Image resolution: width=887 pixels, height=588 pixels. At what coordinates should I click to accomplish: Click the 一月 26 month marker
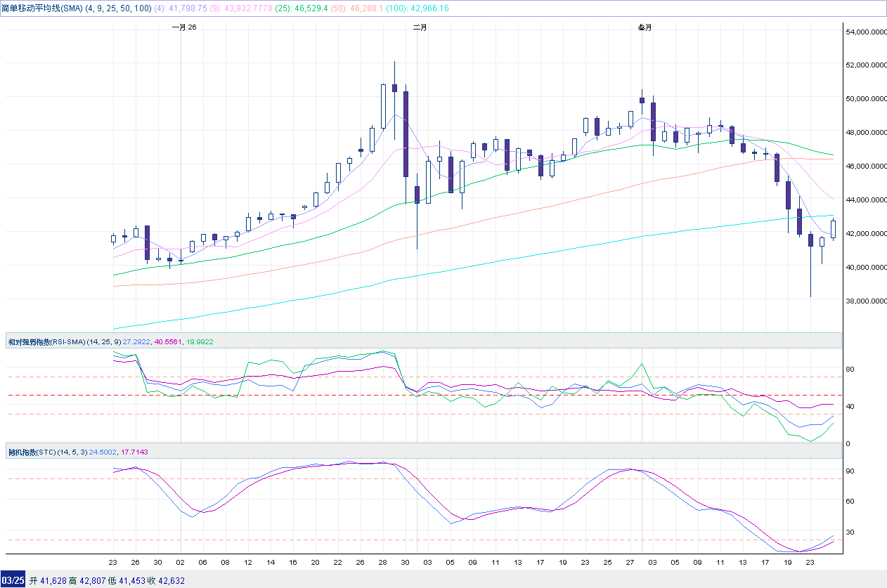[184, 27]
